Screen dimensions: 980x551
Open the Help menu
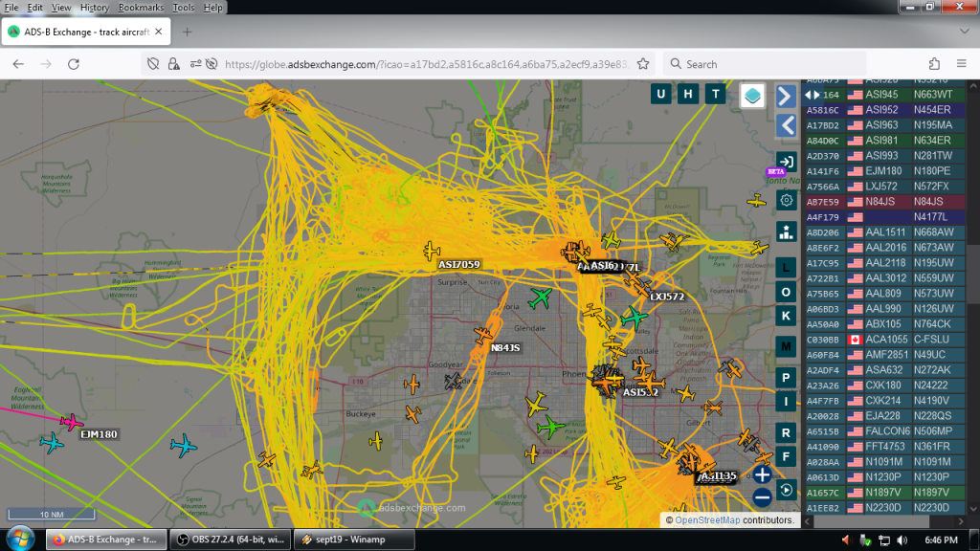[212, 8]
